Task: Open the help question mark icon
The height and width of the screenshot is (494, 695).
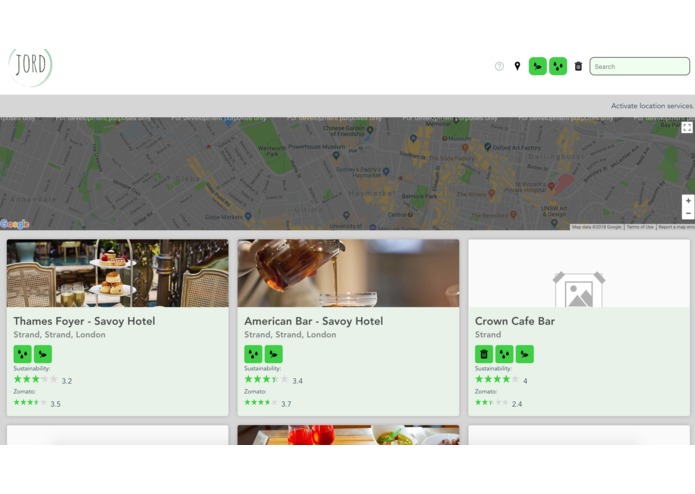Action: 499,66
